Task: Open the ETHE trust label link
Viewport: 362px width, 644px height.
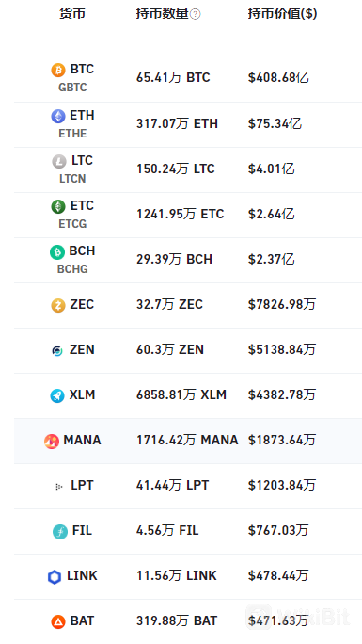Action: point(72,134)
